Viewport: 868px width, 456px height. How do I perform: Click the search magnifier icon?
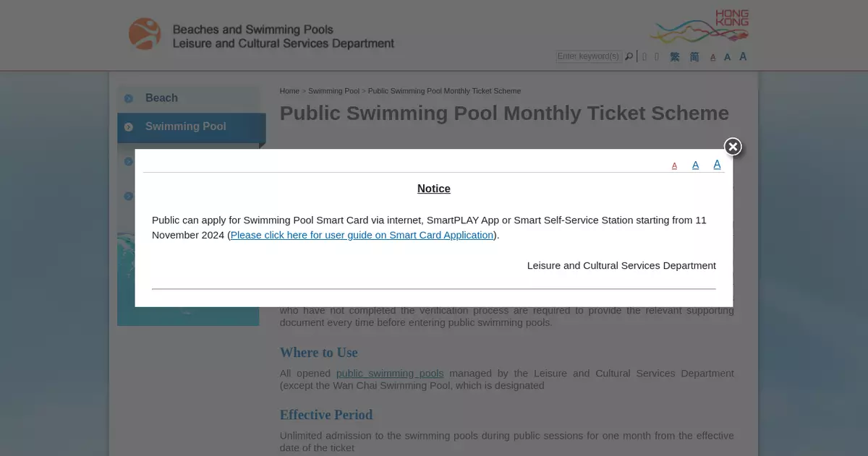click(x=629, y=56)
